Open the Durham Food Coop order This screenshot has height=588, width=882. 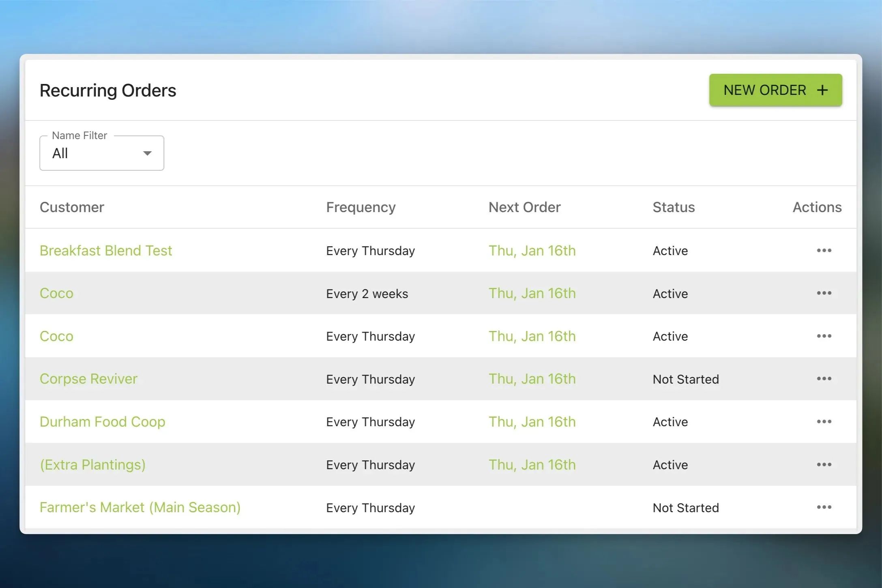(x=102, y=422)
